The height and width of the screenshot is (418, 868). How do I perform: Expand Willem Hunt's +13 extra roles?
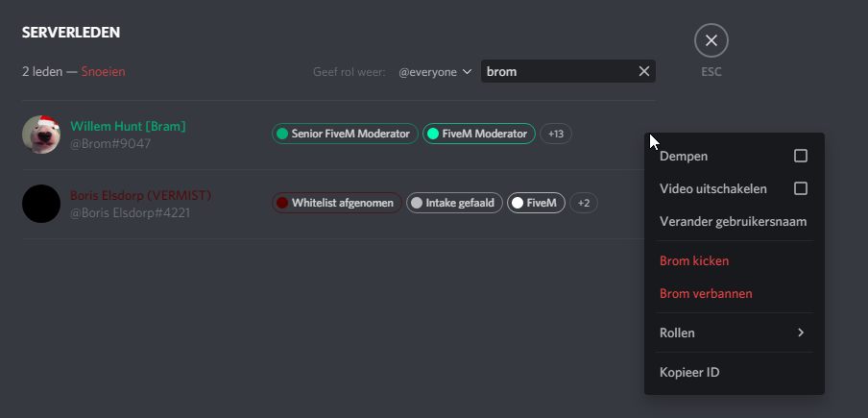click(556, 135)
